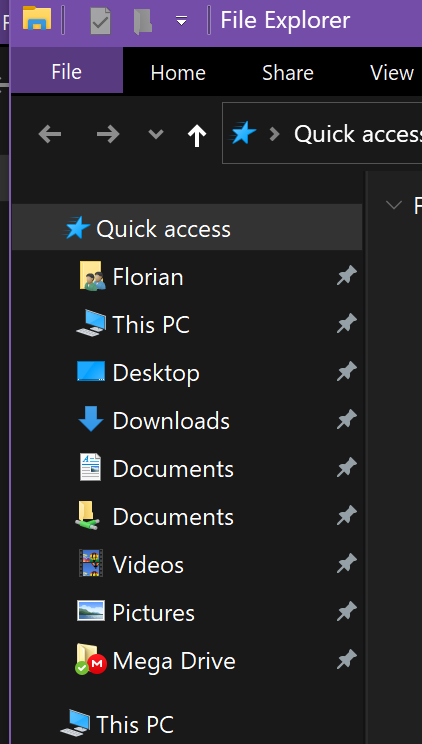Image resolution: width=422 pixels, height=744 pixels.
Task: Click the pin icon next to Desktop
Action: [x=347, y=372]
